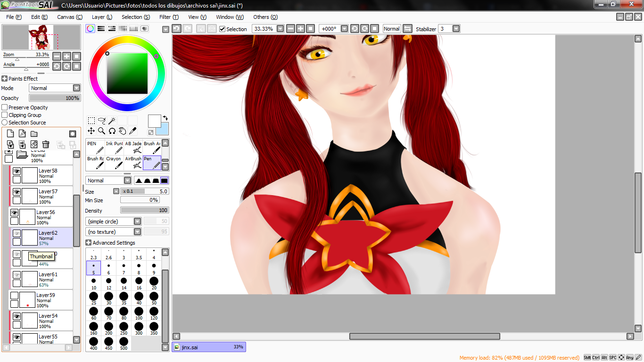Open the +000° rotation angle dropdown
Screen dimensions: 644x362
click(x=345, y=29)
